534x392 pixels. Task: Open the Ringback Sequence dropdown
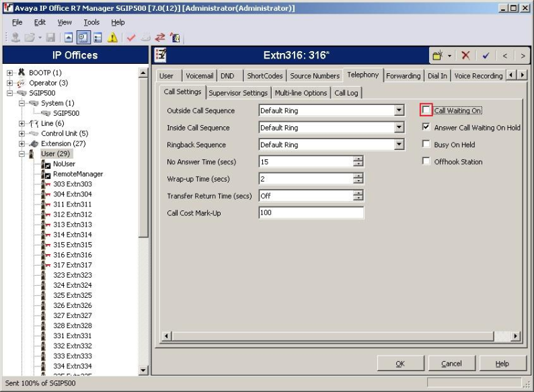point(399,145)
